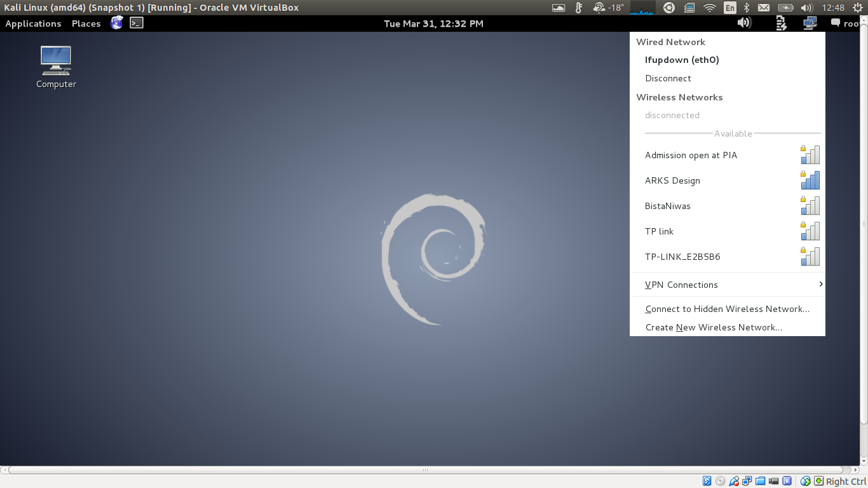868x488 pixels.
Task: Connect to the BistaNiwas wireless network
Action: coord(727,206)
